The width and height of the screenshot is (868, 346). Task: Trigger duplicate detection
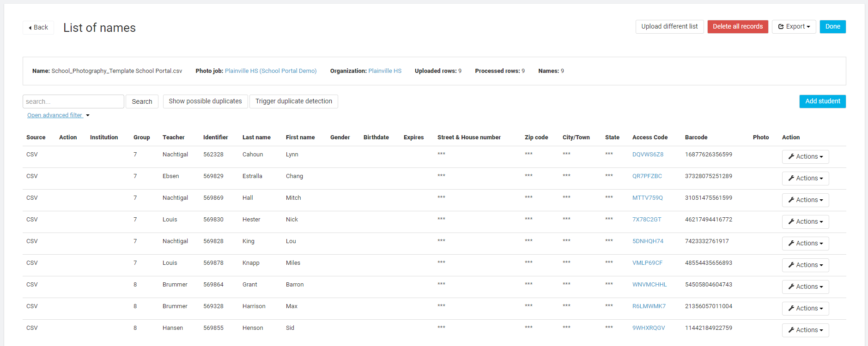[x=294, y=101]
